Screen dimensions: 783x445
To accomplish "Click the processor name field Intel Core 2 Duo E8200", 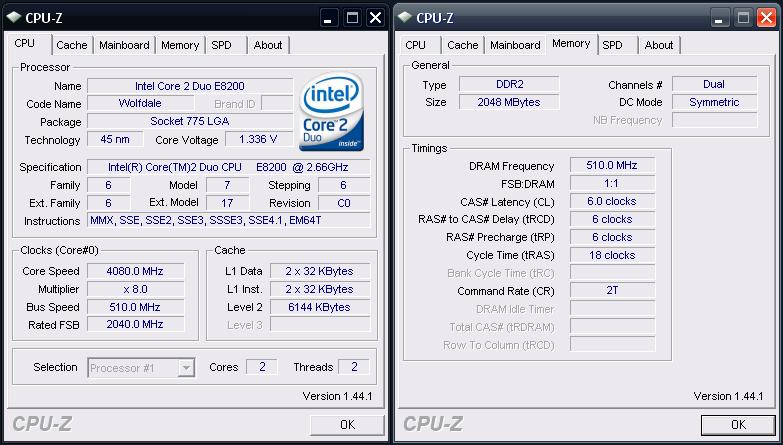I will [x=190, y=86].
